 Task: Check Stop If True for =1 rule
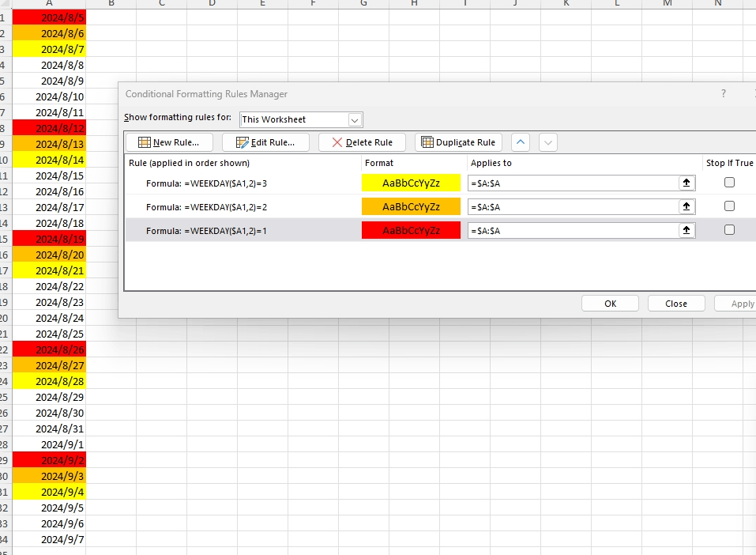[x=729, y=230]
